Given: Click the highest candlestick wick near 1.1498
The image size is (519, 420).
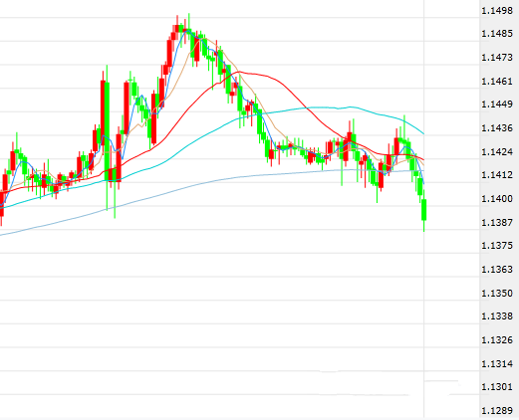Looking at the screenshot, I should (x=189, y=20).
